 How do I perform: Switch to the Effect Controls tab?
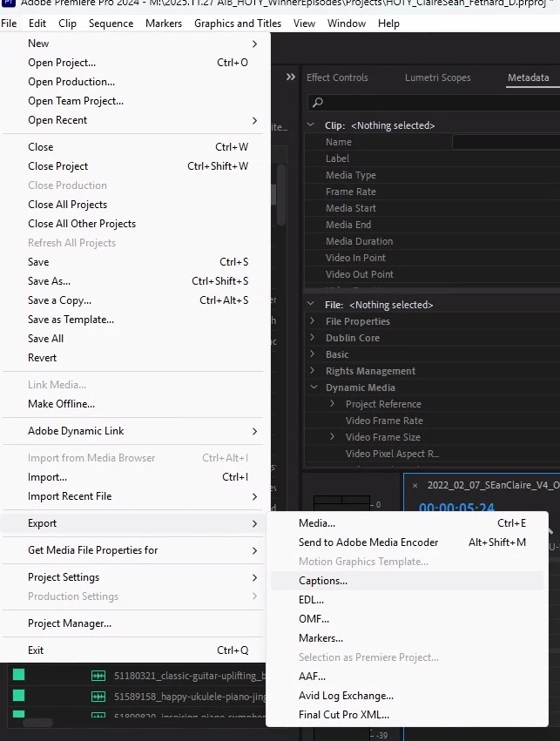(x=337, y=77)
